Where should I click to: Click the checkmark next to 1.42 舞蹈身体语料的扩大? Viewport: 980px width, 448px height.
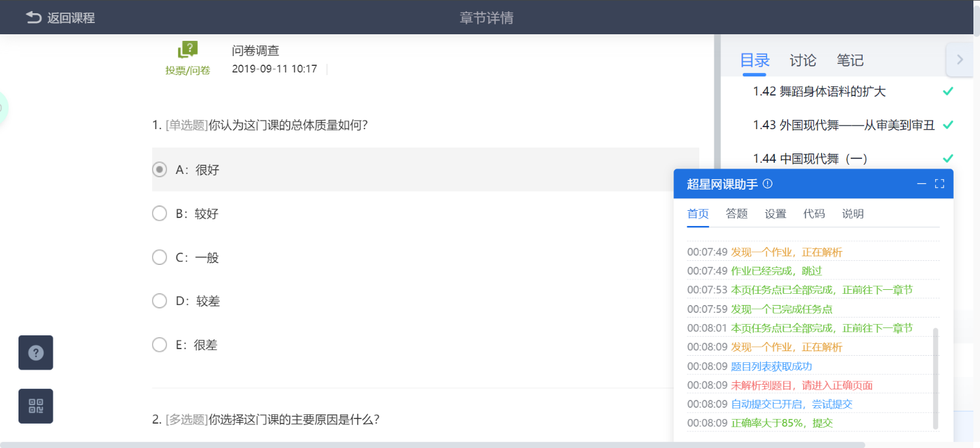pos(947,92)
